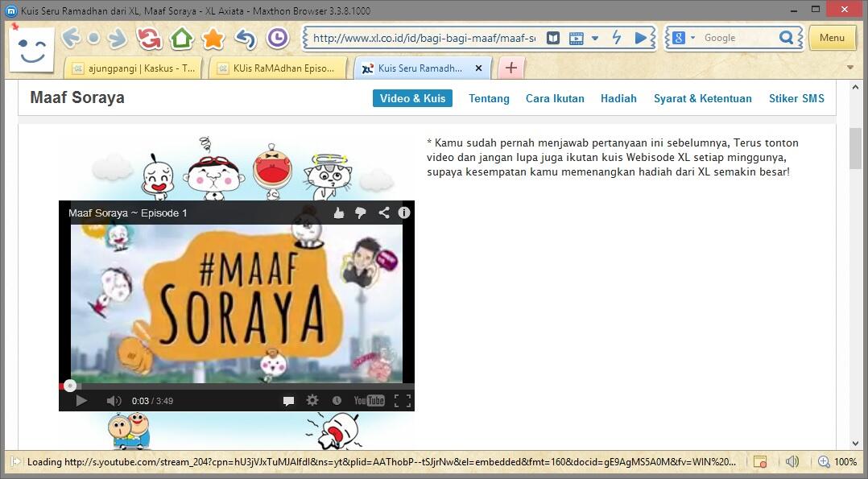The image size is (868, 479).
Task: Open a new tab with plus button
Action: click(x=511, y=68)
